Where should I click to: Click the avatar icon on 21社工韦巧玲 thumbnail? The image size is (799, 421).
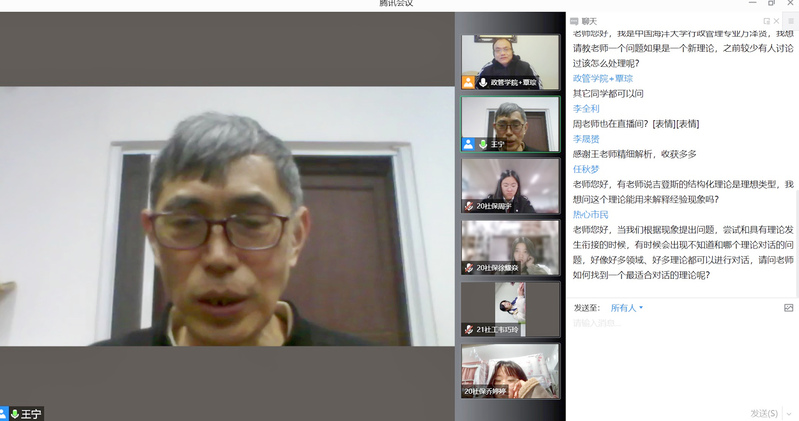coord(468,329)
